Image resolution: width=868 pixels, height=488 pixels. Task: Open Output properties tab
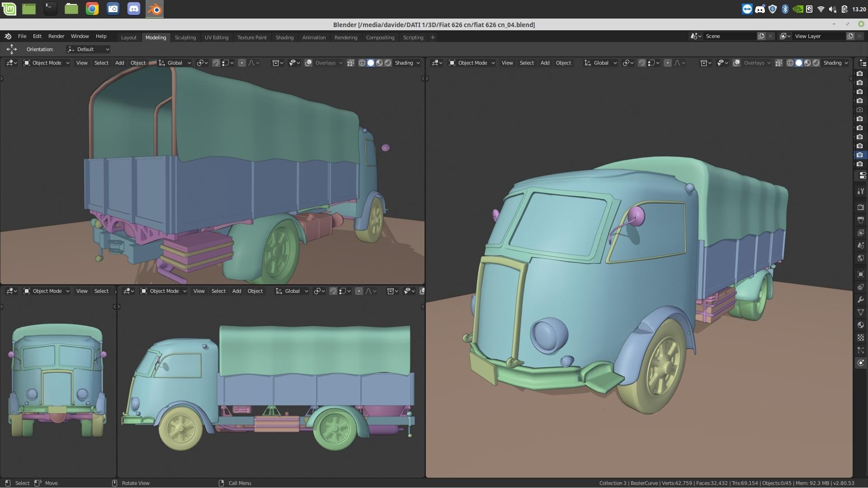pyautogui.click(x=860, y=220)
